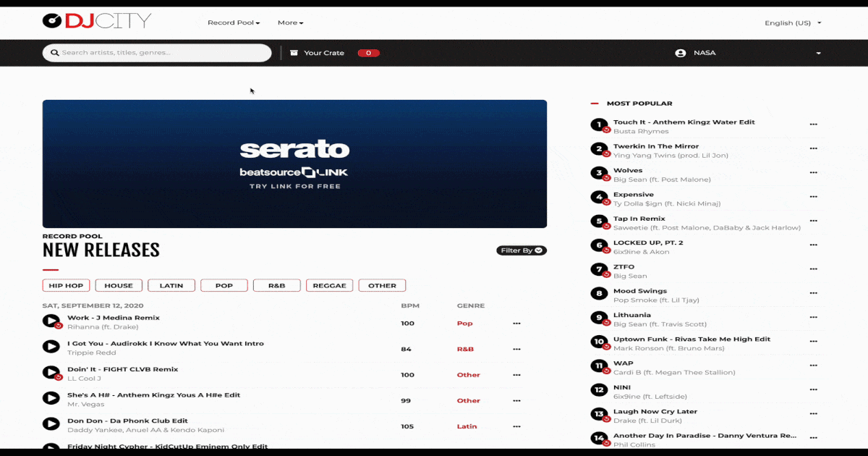This screenshot has width=868, height=456.
Task: Open options for NINI by 6ix9ine
Action: tap(813, 389)
